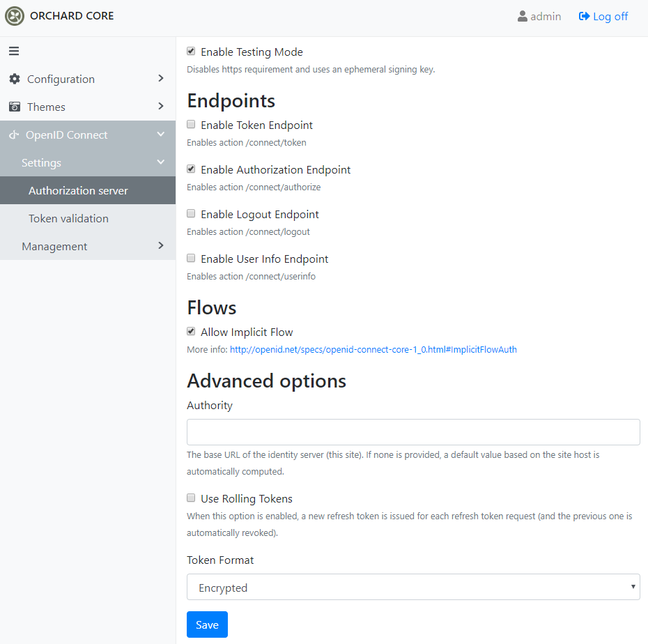Check Enable Token Endpoint
648x644 pixels.
tap(191, 124)
